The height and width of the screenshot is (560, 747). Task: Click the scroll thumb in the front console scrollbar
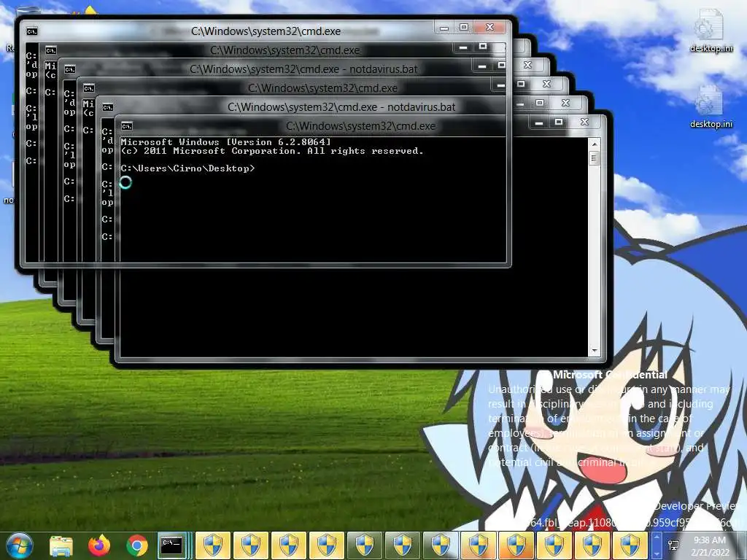(594, 157)
